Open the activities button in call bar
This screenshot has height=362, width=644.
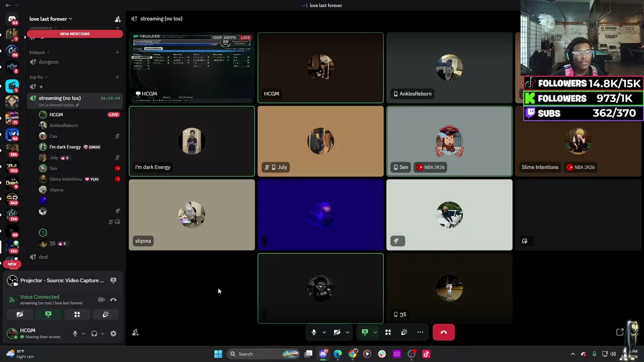[388, 332]
